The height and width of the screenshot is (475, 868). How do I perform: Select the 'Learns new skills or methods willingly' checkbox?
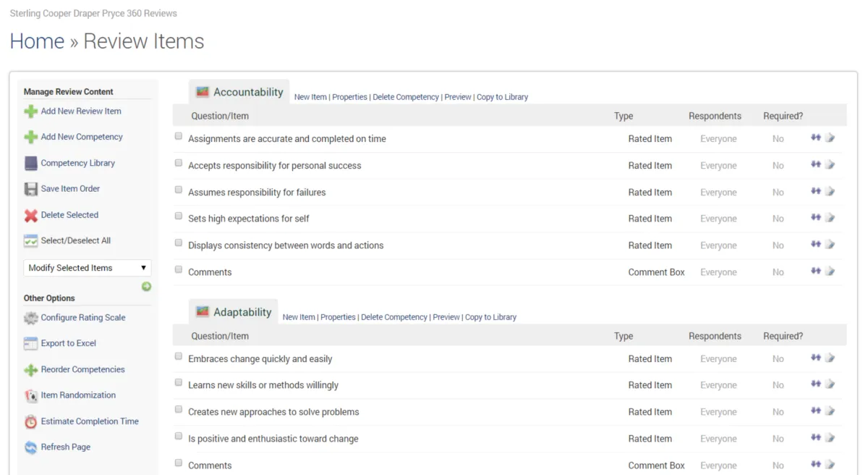click(x=179, y=383)
